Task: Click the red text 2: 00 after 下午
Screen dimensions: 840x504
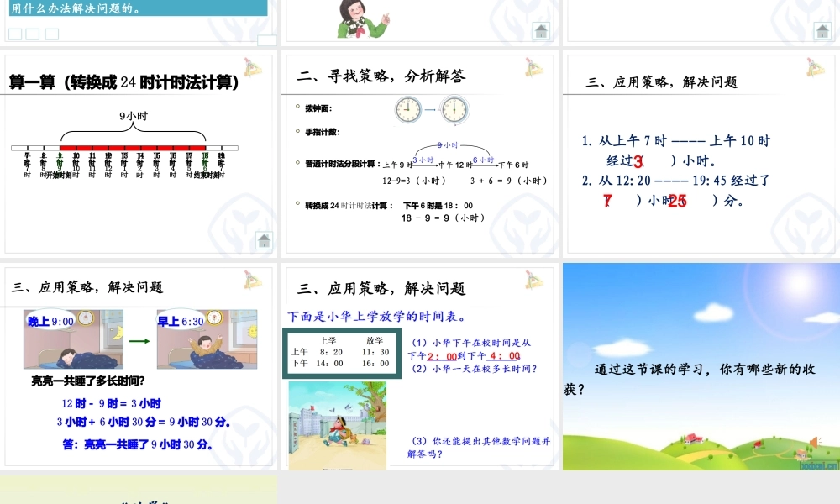Action: coord(443,357)
